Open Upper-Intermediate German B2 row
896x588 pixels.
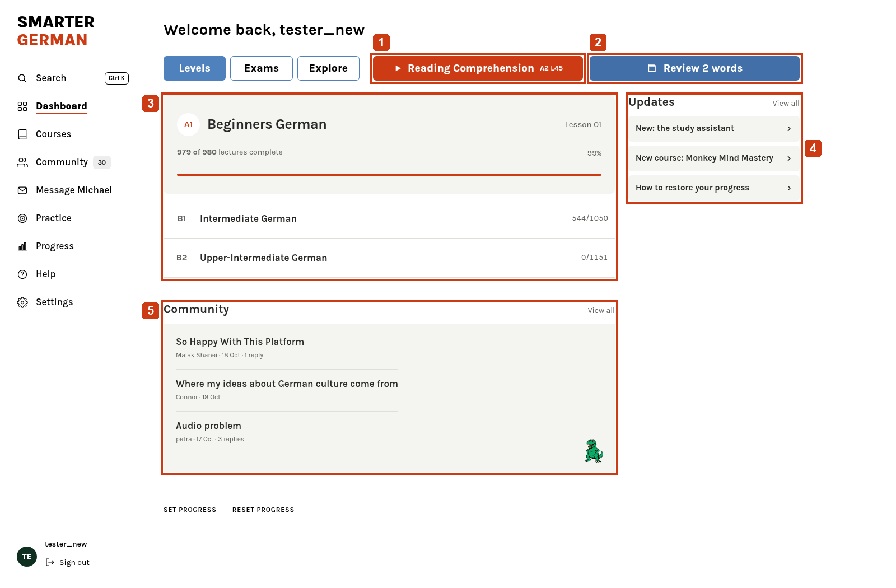pos(389,258)
